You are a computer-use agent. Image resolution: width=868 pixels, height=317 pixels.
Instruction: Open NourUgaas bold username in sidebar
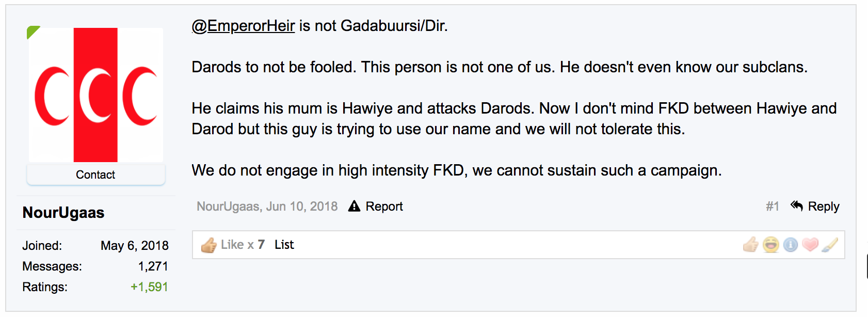tap(63, 213)
